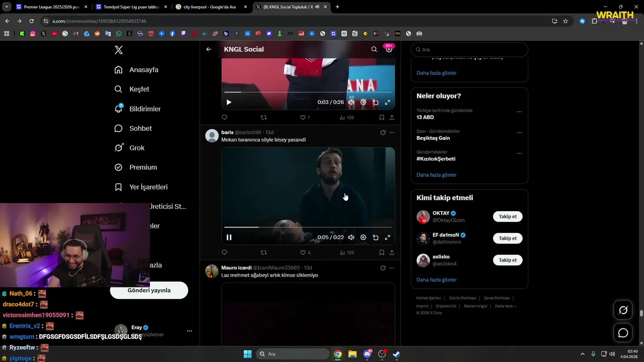
Task: Follow OKTAY with Takip et
Action: pos(508,217)
